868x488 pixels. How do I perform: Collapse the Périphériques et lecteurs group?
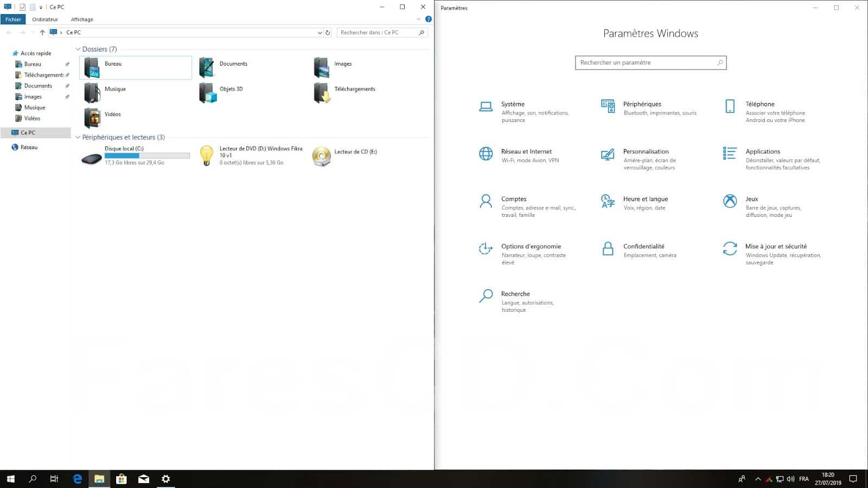[x=78, y=138]
